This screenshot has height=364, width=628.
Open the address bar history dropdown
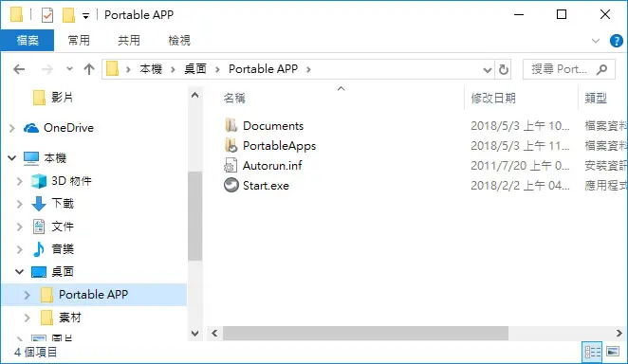coord(487,70)
